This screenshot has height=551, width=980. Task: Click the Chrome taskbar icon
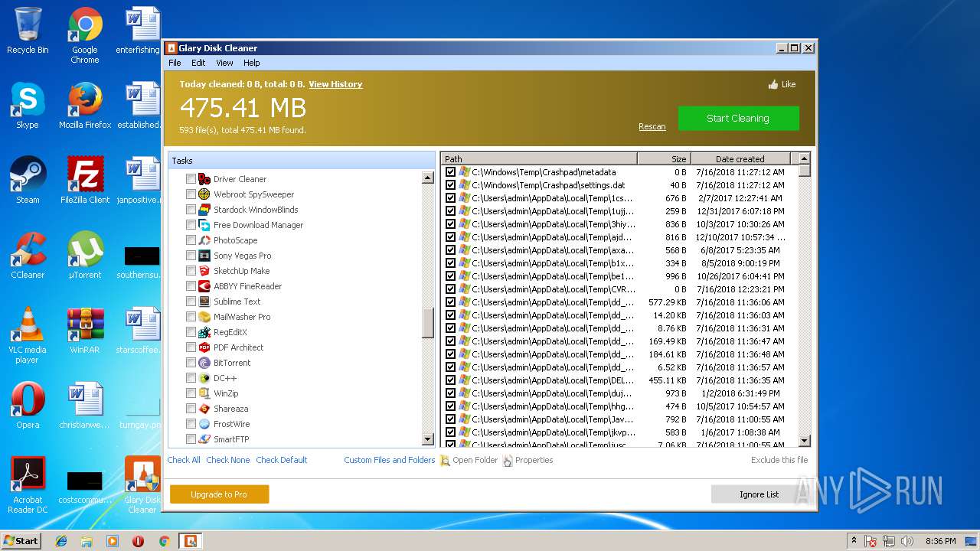164,541
